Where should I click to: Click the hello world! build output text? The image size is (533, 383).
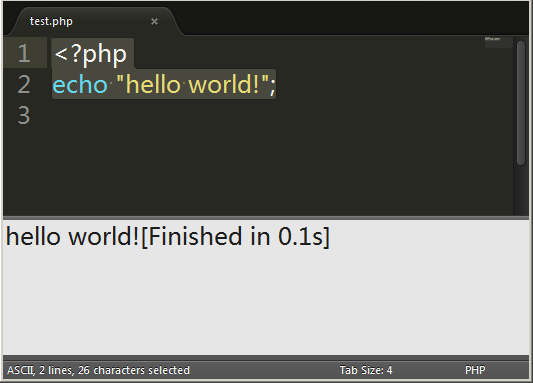[73, 237]
